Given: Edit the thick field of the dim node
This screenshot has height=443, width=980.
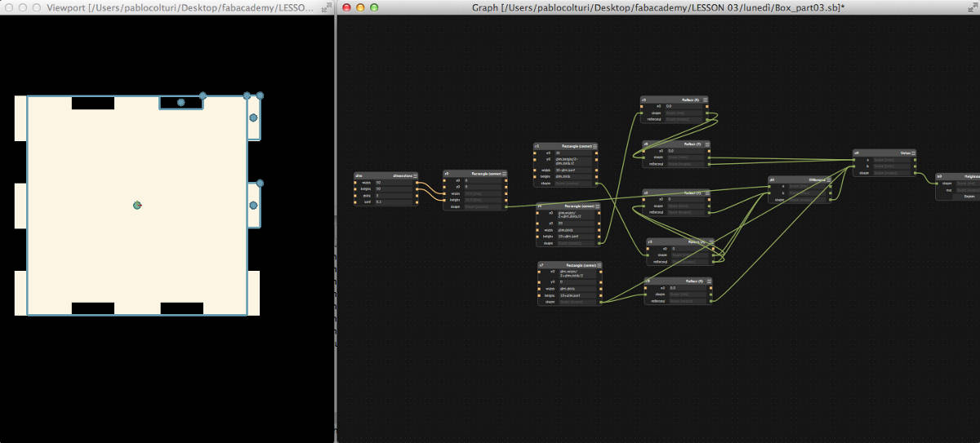Looking at the screenshot, I should click(x=394, y=195).
